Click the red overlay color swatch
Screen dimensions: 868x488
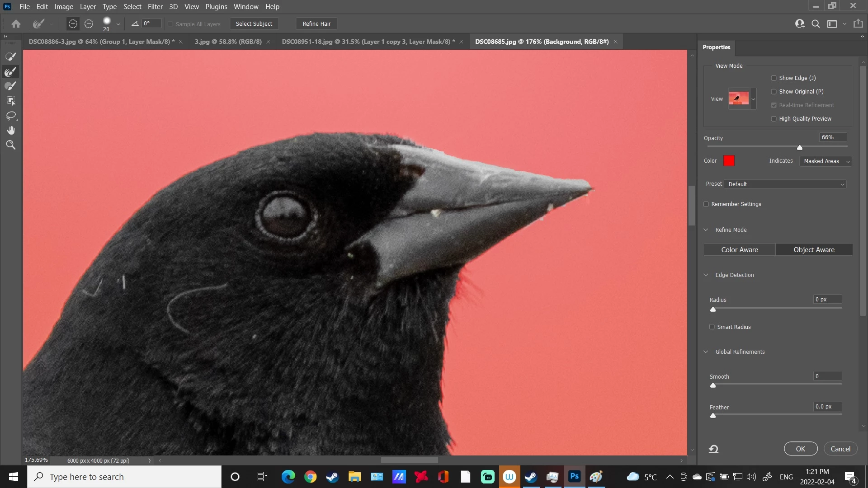[729, 161]
